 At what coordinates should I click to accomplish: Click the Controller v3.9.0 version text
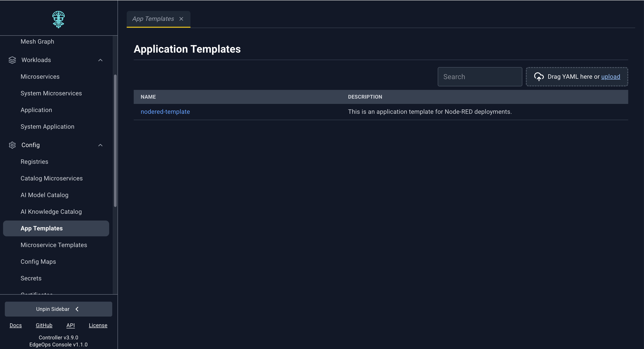pyautogui.click(x=59, y=338)
